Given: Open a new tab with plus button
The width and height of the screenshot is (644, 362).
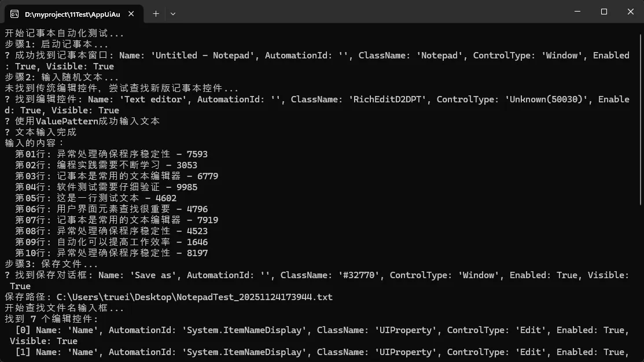Looking at the screenshot, I should [x=156, y=13].
